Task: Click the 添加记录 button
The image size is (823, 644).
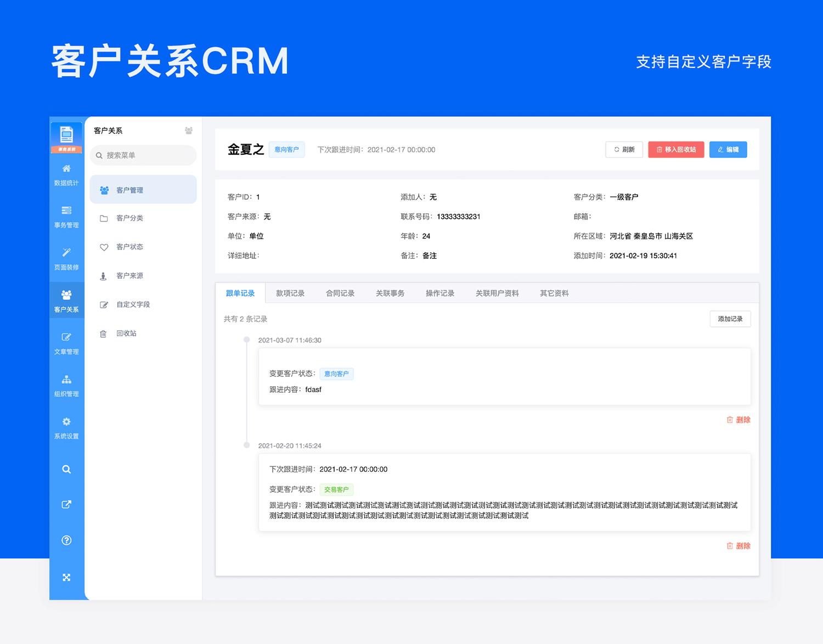Action: [x=730, y=319]
